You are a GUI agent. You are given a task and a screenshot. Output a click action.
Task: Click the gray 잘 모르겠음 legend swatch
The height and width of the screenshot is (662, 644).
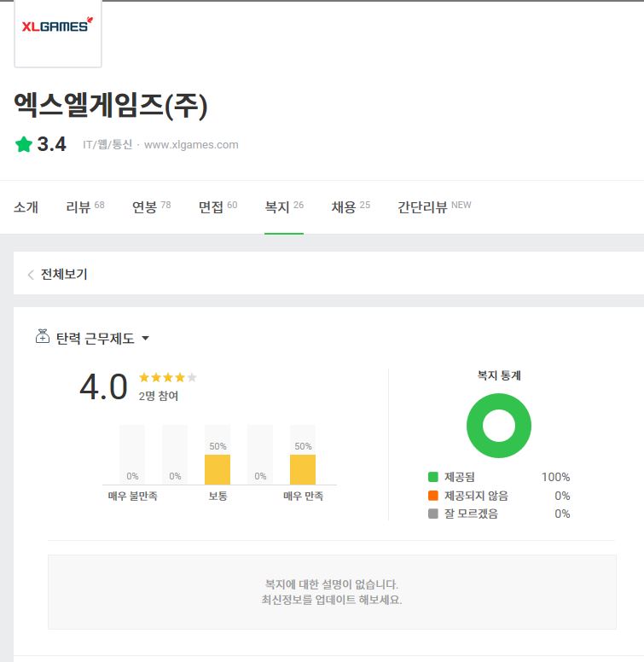(x=433, y=514)
